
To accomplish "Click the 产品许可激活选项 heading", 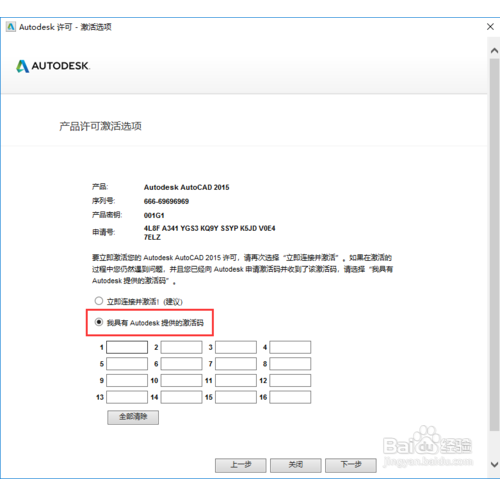I will point(100,126).
